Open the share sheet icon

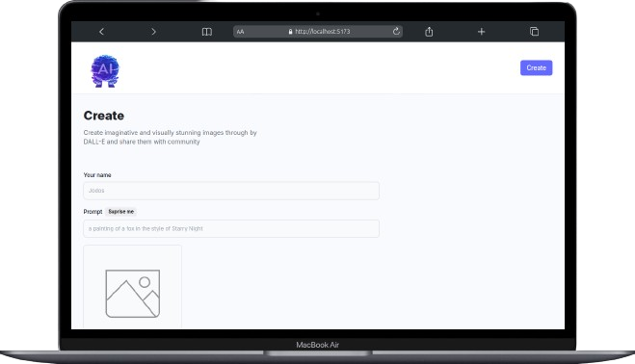tap(429, 32)
